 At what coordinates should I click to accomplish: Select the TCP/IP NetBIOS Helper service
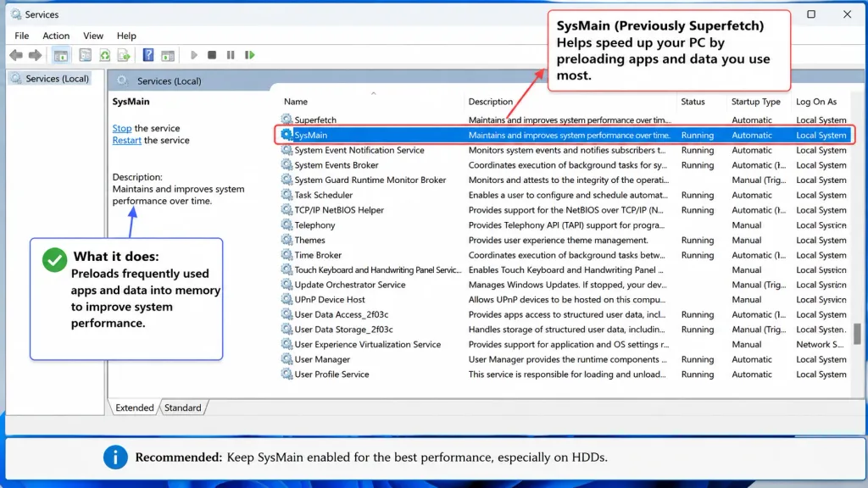click(x=339, y=210)
